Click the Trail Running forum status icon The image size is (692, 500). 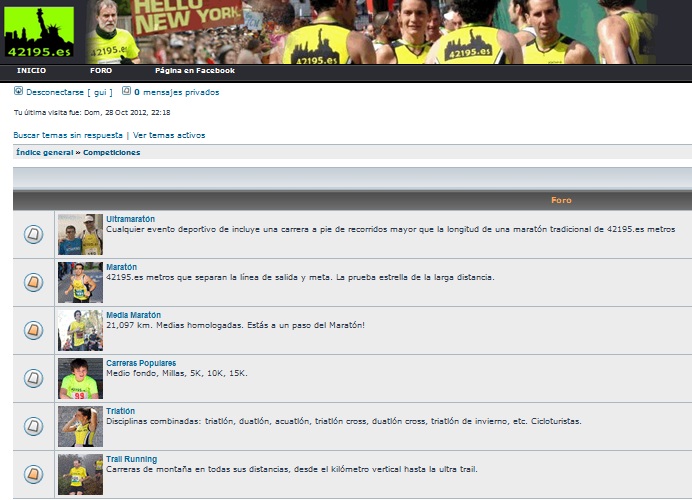point(33,474)
